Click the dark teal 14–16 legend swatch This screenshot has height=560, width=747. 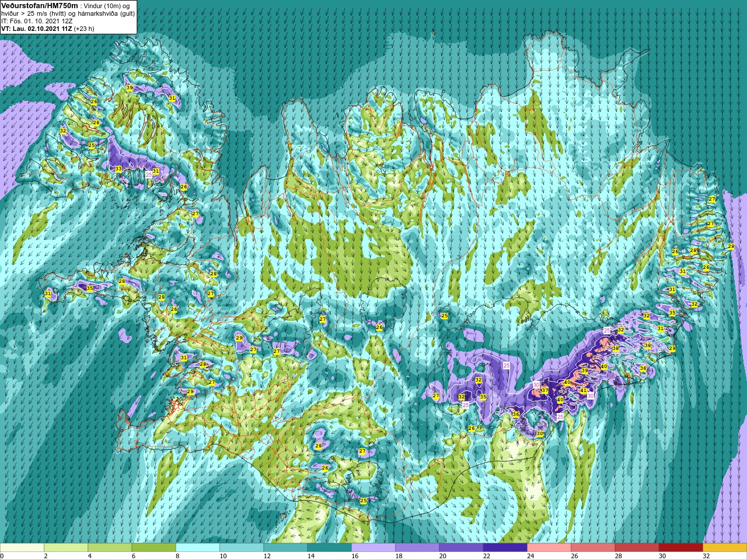329,548
